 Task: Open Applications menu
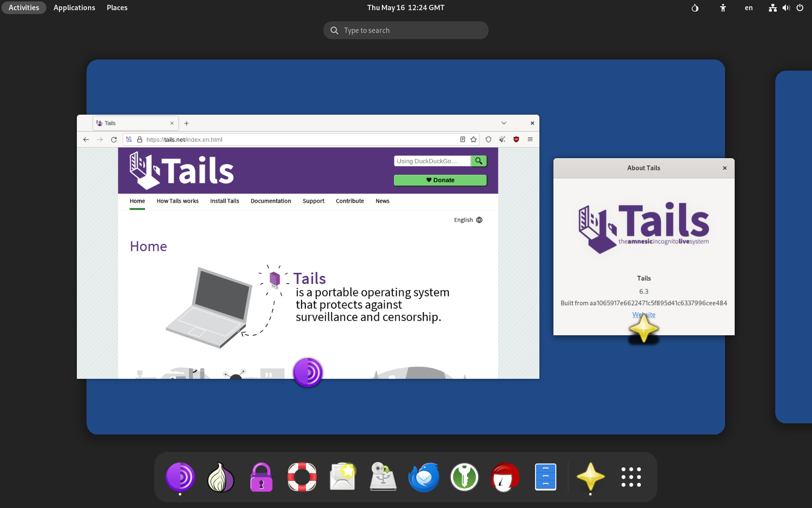(74, 8)
